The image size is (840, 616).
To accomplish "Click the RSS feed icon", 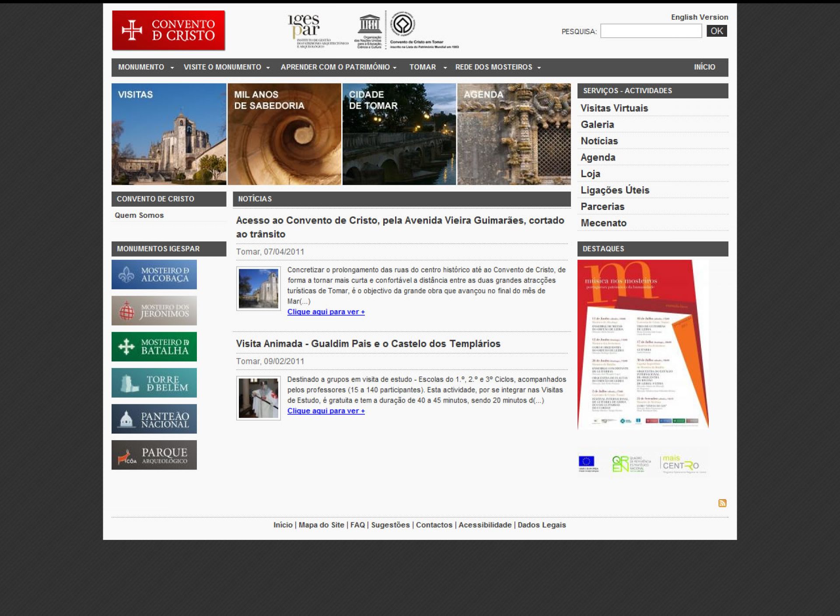I will pyautogui.click(x=722, y=503).
